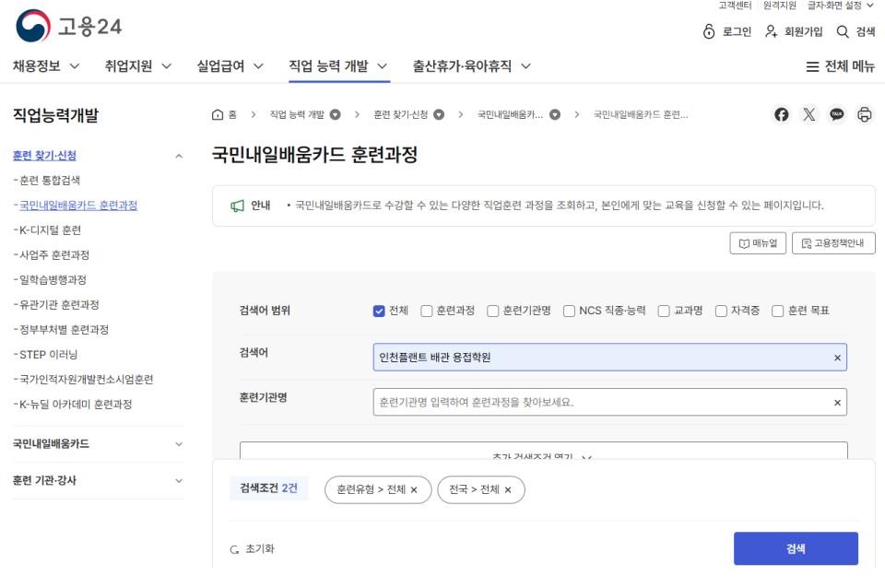Click 초기화 reset icon
The width and height of the screenshot is (885, 588).
[234, 549]
